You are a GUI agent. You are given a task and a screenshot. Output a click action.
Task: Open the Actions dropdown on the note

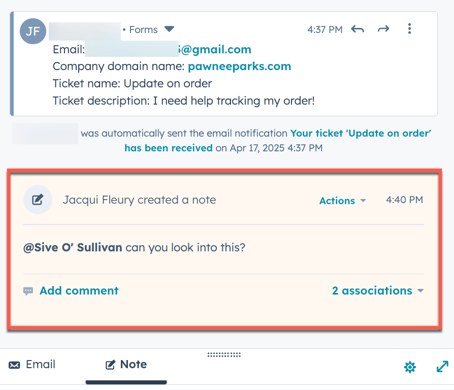(342, 201)
